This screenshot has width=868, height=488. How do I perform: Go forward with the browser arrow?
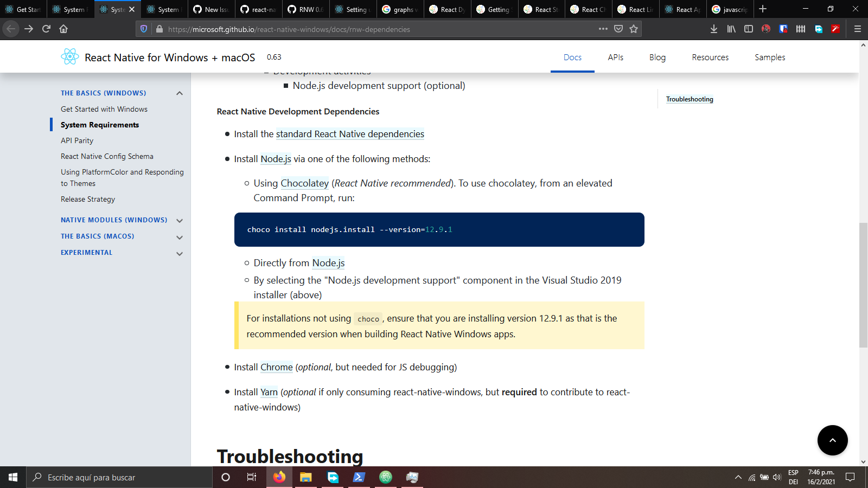tap(29, 29)
